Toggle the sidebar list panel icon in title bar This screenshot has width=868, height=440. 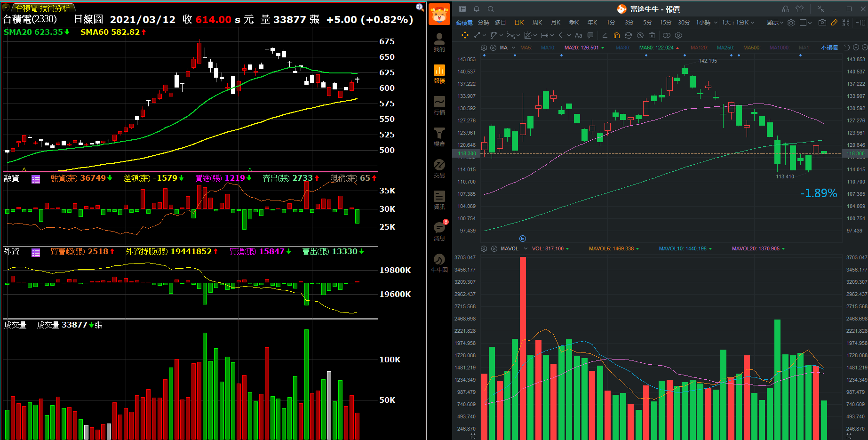click(462, 9)
